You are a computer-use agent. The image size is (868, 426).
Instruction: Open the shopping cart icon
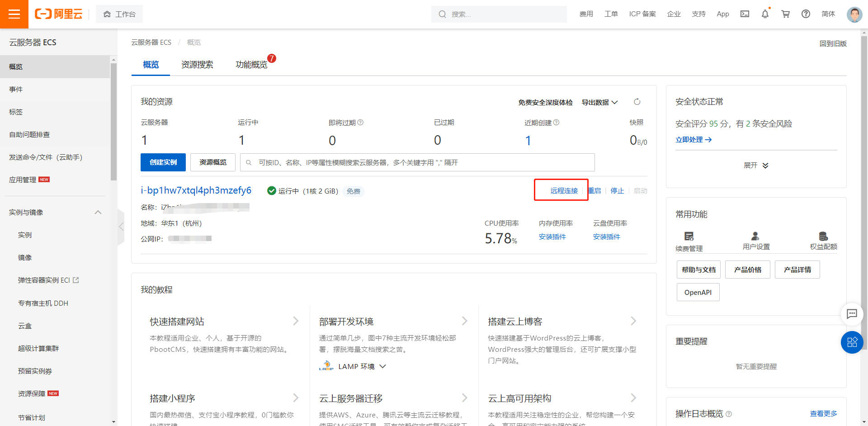pos(786,14)
